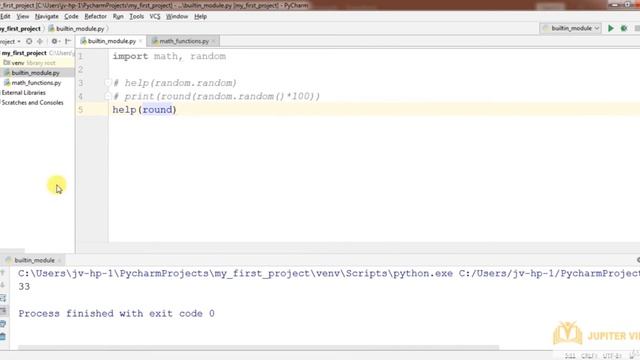Toggle the fold marker on line 4
The height and width of the screenshot is (360, 640).
pyautogui.click(x=107, y=96)
